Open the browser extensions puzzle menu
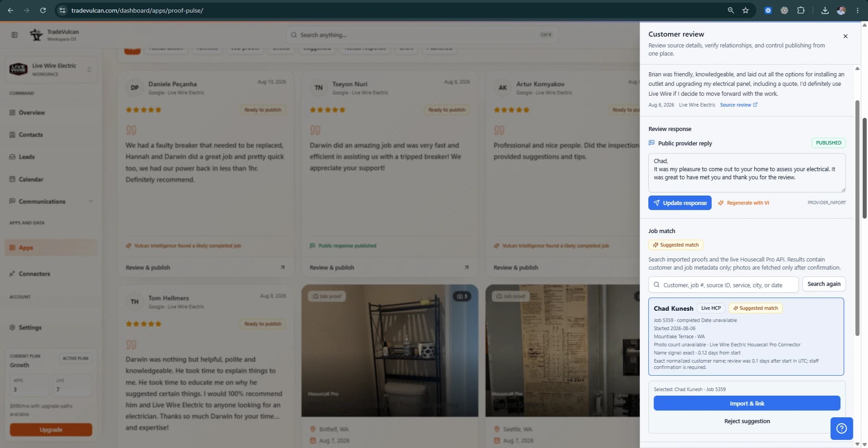 [801, 10]
